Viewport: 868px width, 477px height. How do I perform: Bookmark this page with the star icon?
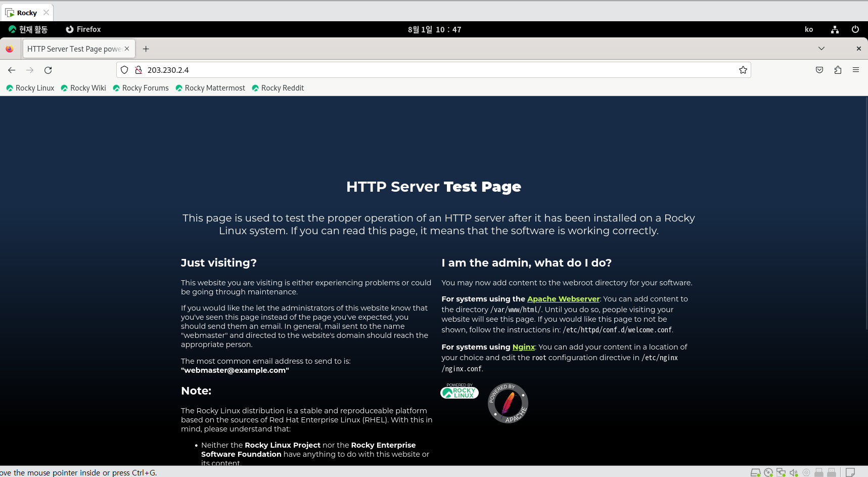click(x=743, y=70)
